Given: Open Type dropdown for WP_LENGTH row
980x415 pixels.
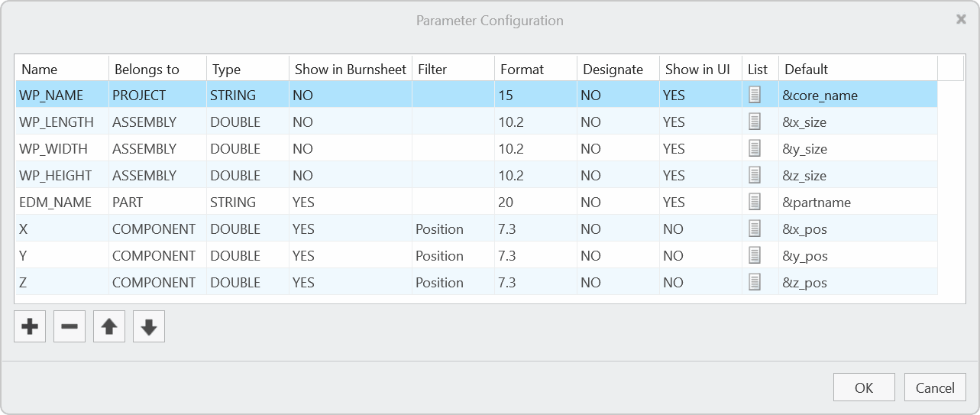Looking at the screenshot, I should tap(247, 122).
